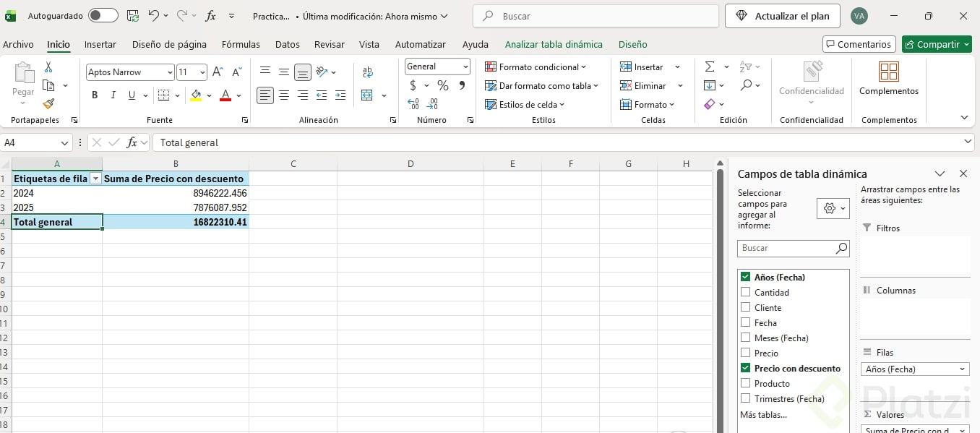Click Más tablas... link
Image resolution: width=980 pixels, height=433 pixels.
pos(763,414)
